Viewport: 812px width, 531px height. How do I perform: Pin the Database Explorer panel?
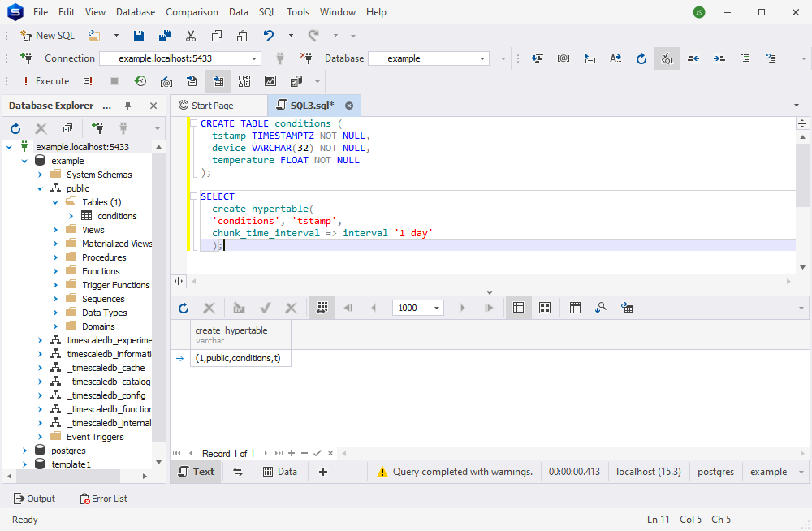click(x=128, y=106)
